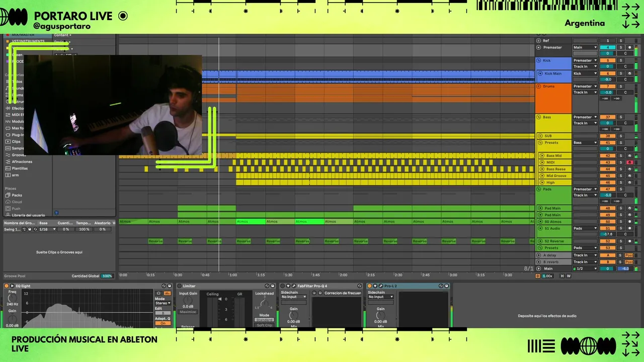Open Packs in browser Places

pyautogui.click(x=17, y=195)
